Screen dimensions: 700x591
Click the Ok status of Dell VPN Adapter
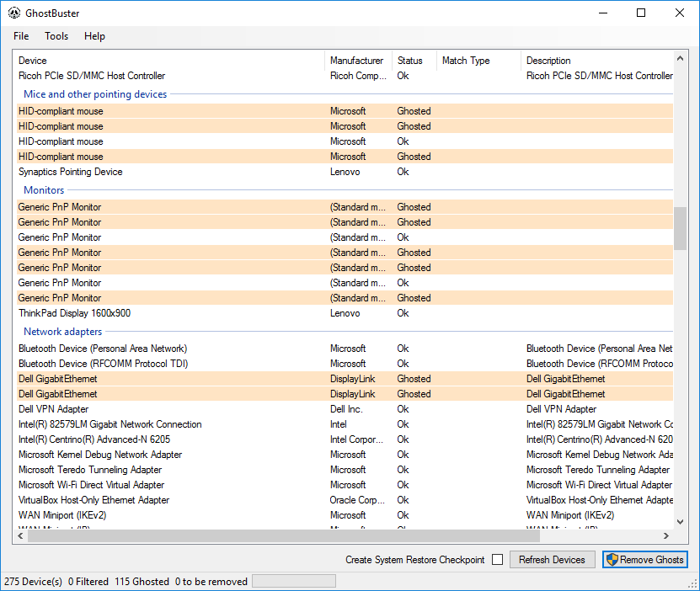tap(403, 409)
